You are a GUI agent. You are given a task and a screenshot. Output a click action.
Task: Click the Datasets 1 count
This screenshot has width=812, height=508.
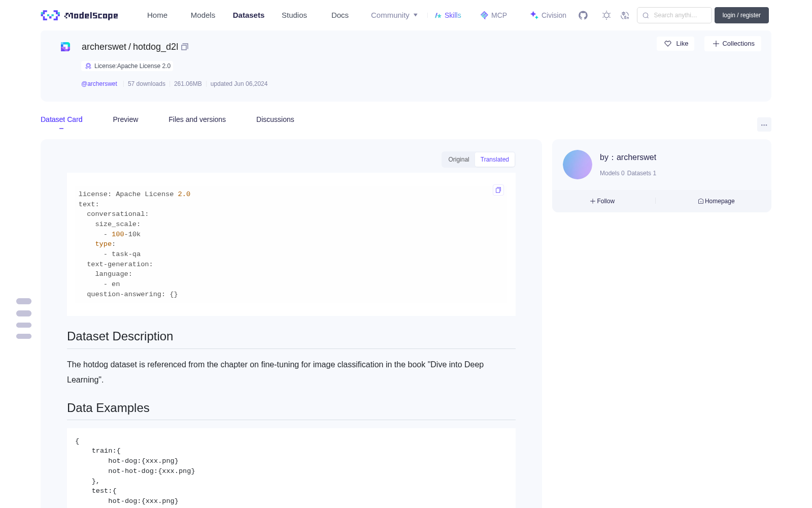click(x=641, y=173)
